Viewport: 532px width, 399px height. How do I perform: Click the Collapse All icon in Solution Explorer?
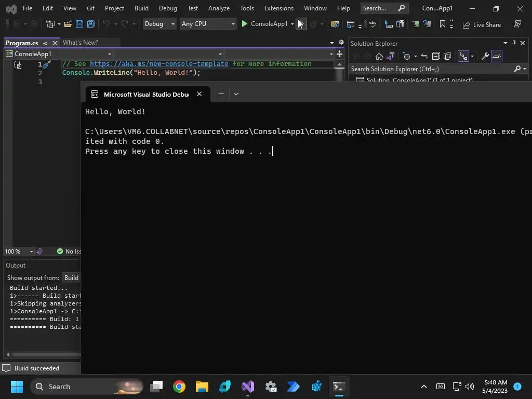(436, 56)
